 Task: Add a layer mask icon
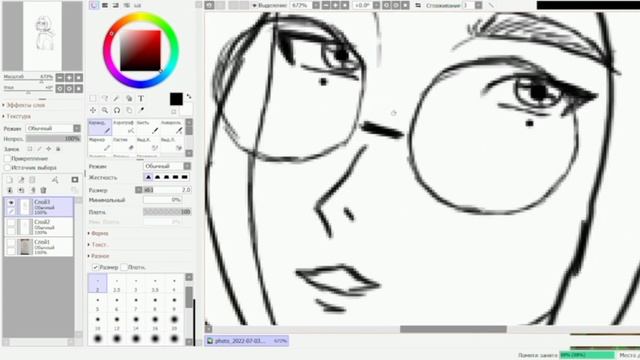(75, 180)
